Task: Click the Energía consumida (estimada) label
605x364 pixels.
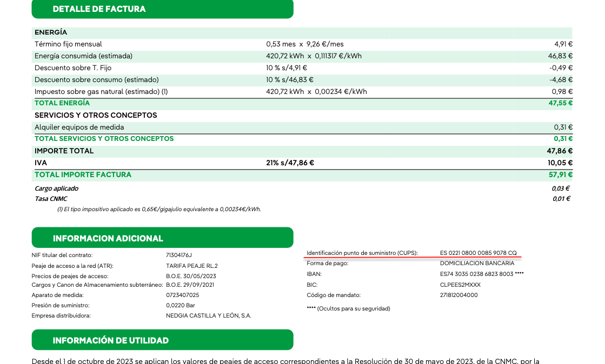Action: (83, 56)
